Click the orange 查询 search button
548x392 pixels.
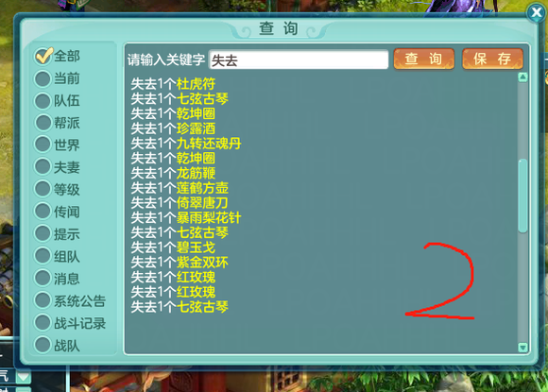(x=424, y=59)
